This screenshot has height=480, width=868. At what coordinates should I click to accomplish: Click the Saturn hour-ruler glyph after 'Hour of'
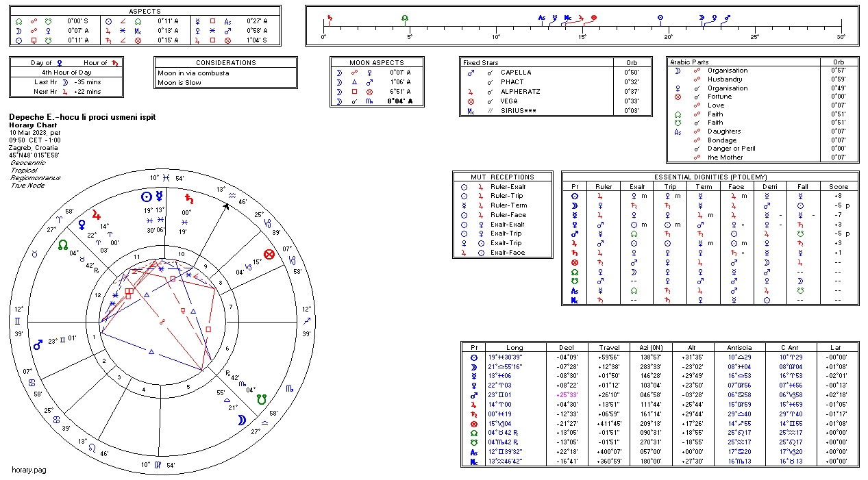(114, 63)
